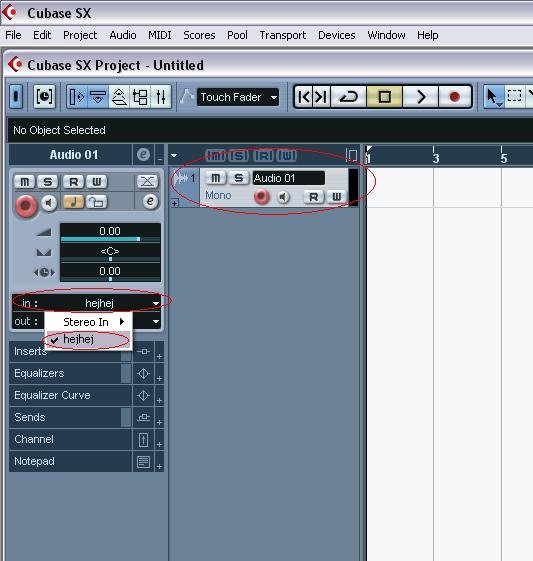The width and height of the screenshot is (533, 561).
Task: Toggle Mute on Audio 01 track list
Action: (216, 178)
